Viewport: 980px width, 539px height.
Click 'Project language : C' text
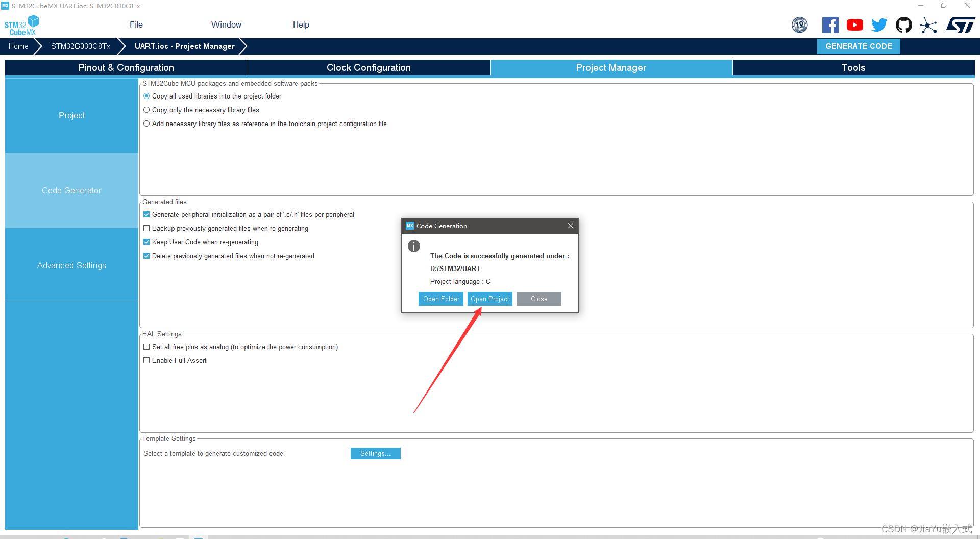[460, 281]
